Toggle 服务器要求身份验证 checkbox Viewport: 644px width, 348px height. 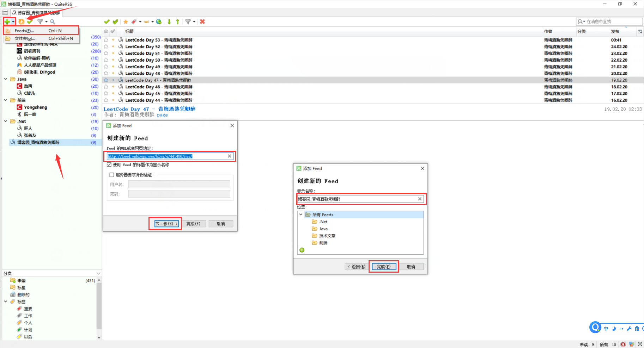tap(112, 175)
